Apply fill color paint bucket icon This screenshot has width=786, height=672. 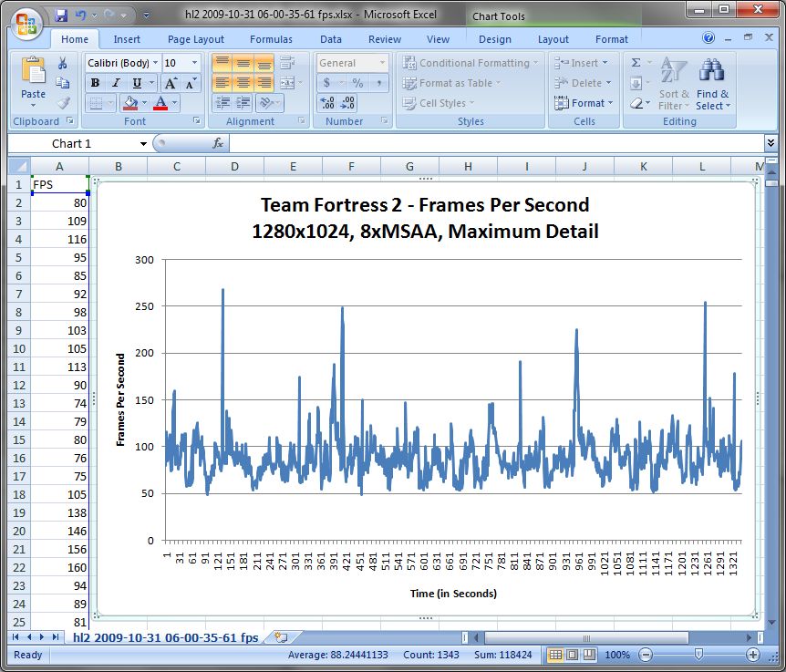[x=130, y=103]
